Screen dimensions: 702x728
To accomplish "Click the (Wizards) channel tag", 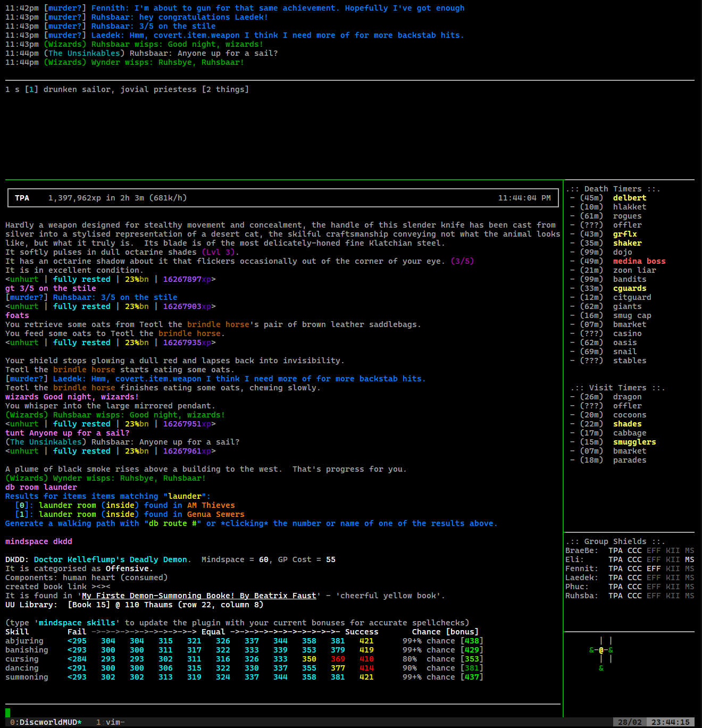I will (65, 44).
